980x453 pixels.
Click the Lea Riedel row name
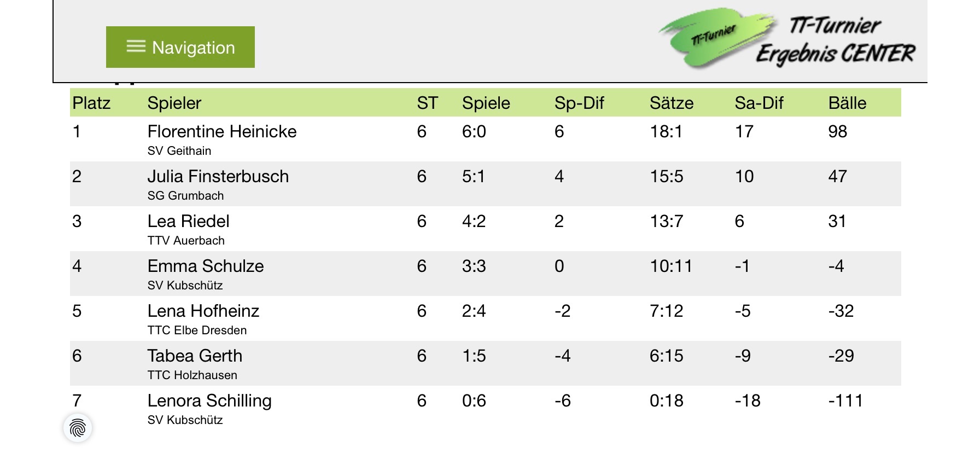188,221
